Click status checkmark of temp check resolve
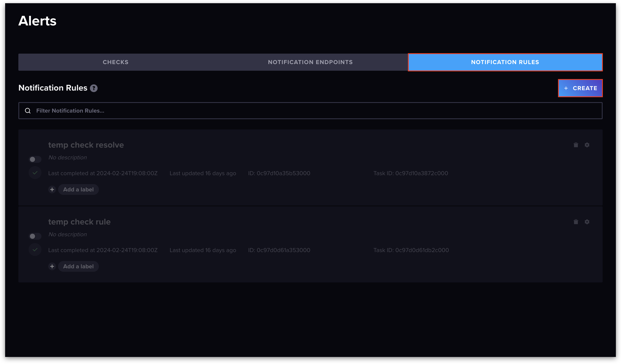The width and height of the screenshot is (621, 364). click(x=35, y=173)
